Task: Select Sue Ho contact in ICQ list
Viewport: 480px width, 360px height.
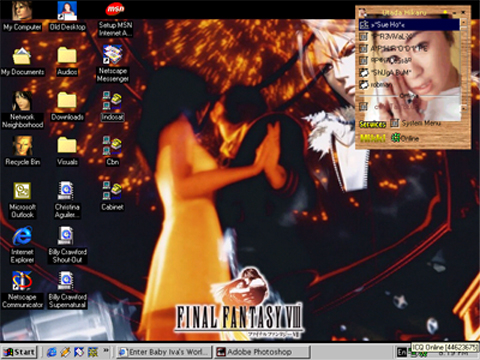Action: [409, 25]
